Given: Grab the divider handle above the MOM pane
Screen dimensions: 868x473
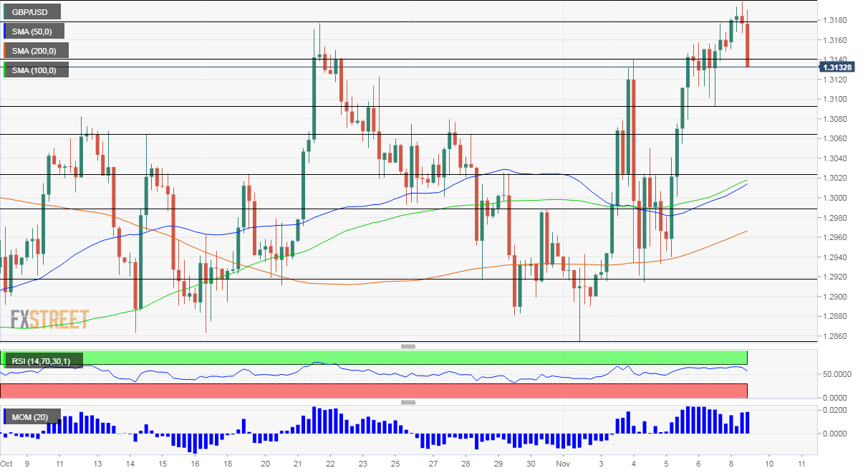Looking at the screenshot, I should point(408,403).
